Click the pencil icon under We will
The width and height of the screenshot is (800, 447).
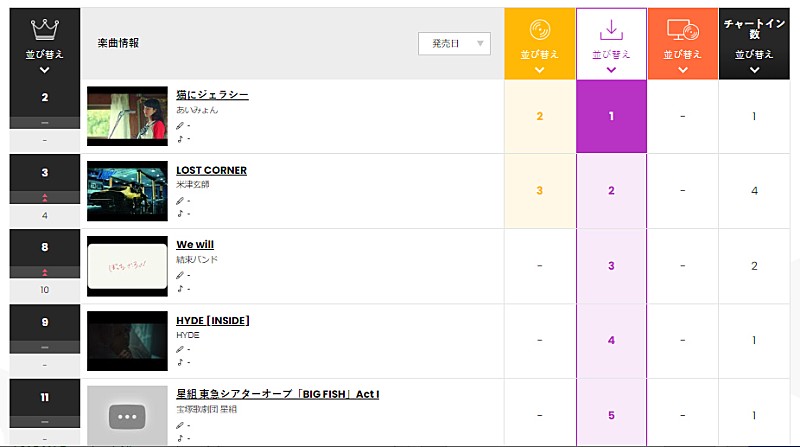point(180,275)
